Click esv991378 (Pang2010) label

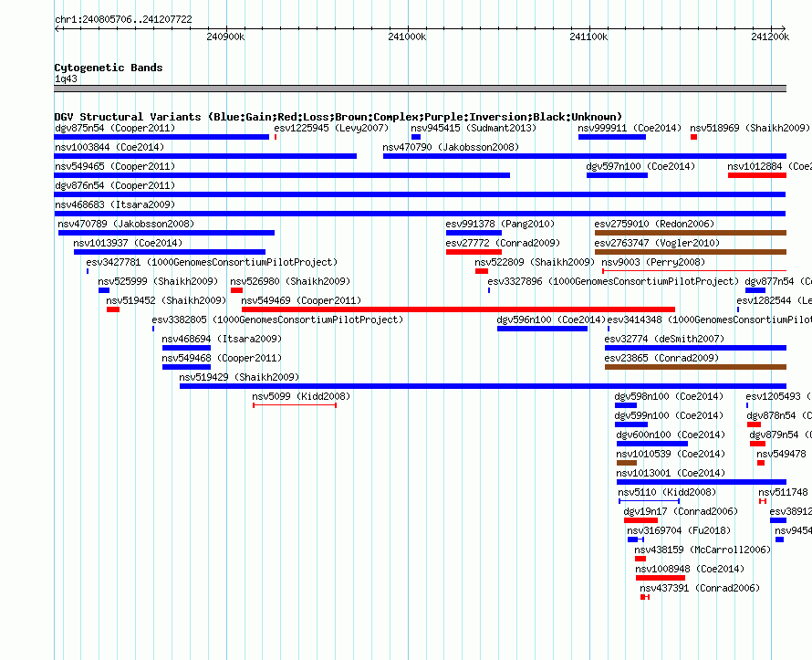(500, 224)
